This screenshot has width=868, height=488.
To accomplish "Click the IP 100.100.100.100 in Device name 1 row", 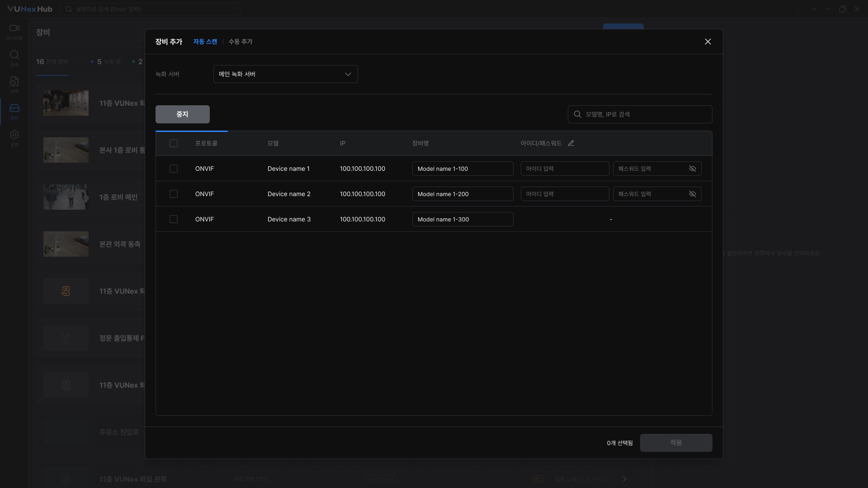I will click(363, 169).
